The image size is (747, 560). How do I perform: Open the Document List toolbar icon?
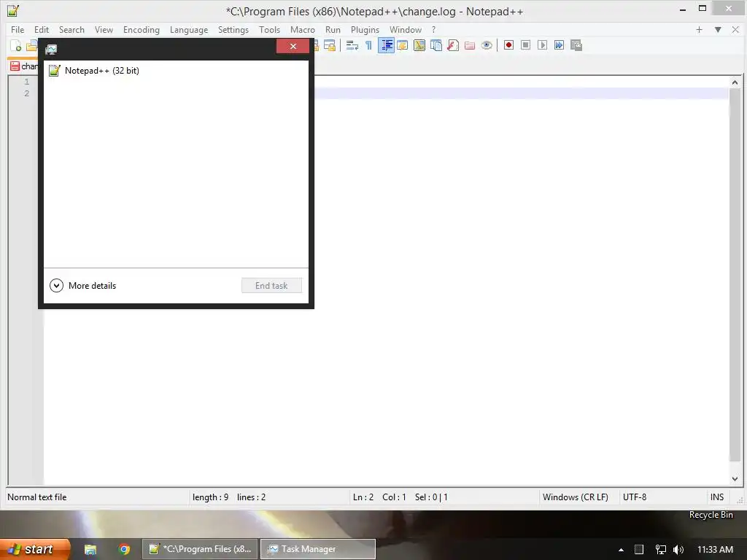coord(436,45)
